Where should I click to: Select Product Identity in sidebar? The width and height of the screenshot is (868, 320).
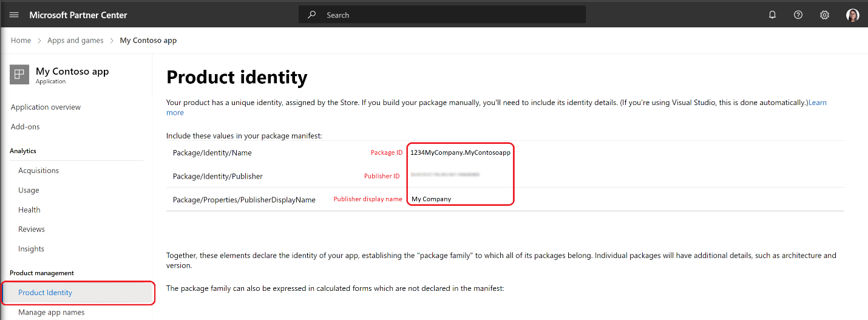[x=77, y=293]
